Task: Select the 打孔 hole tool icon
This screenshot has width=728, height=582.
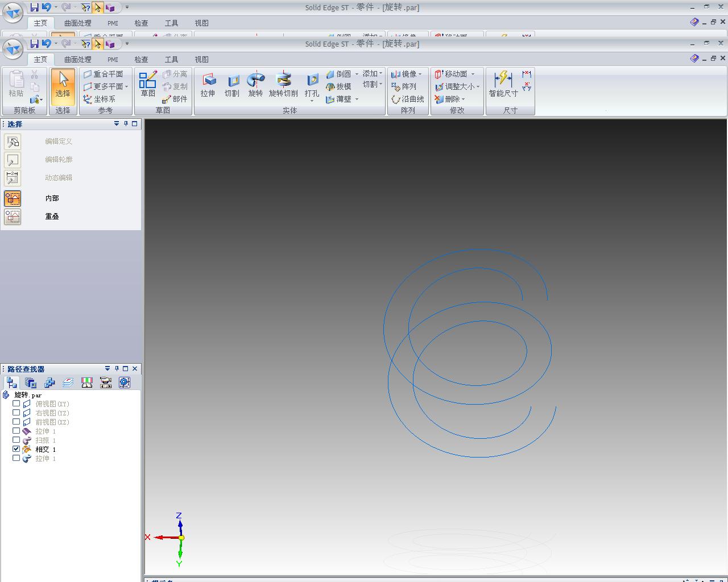Action: pos(312,85)
